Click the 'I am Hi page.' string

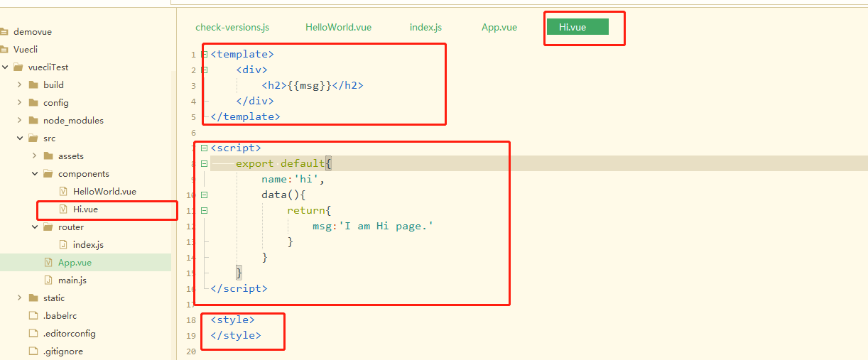click(x=386, y=226)
